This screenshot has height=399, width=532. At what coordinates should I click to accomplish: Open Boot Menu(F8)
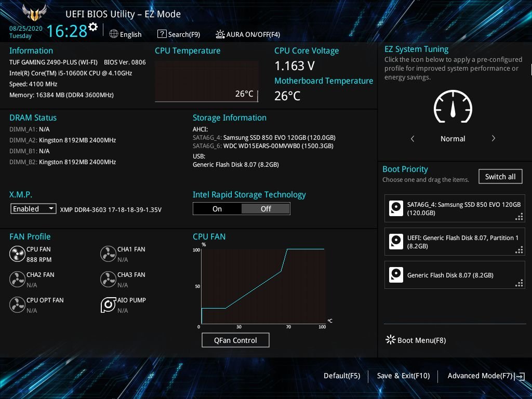pyautogui.click(x=416, y=340)
